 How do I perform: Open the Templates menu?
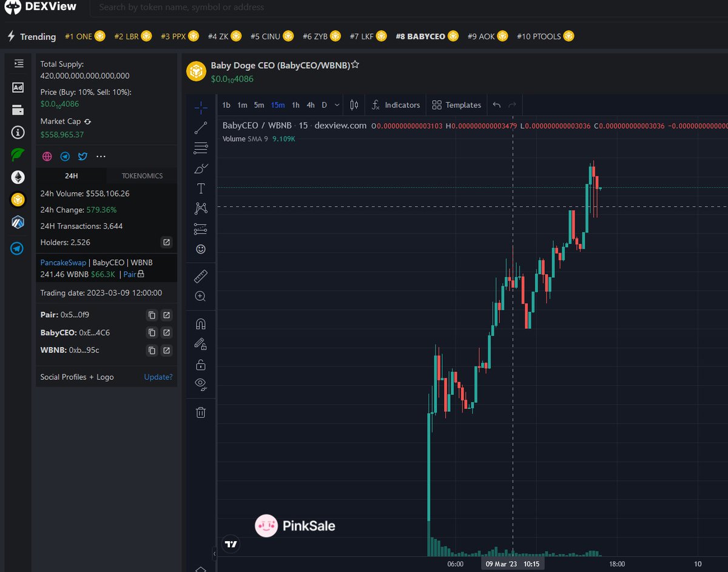coord(456,105)
